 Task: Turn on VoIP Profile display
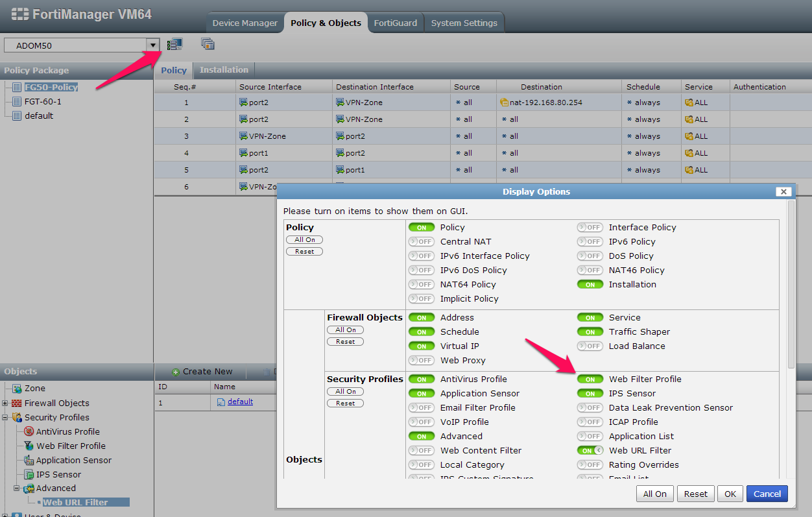tap(421, 422)
